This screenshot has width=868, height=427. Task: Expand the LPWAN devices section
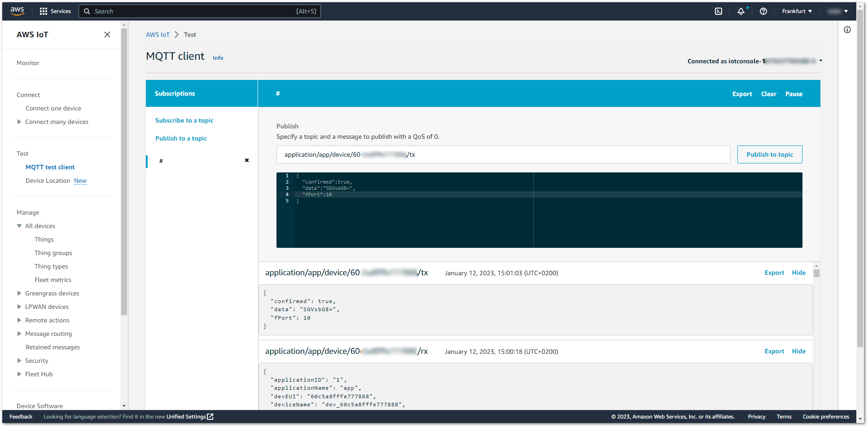click(x=19, y=307)
